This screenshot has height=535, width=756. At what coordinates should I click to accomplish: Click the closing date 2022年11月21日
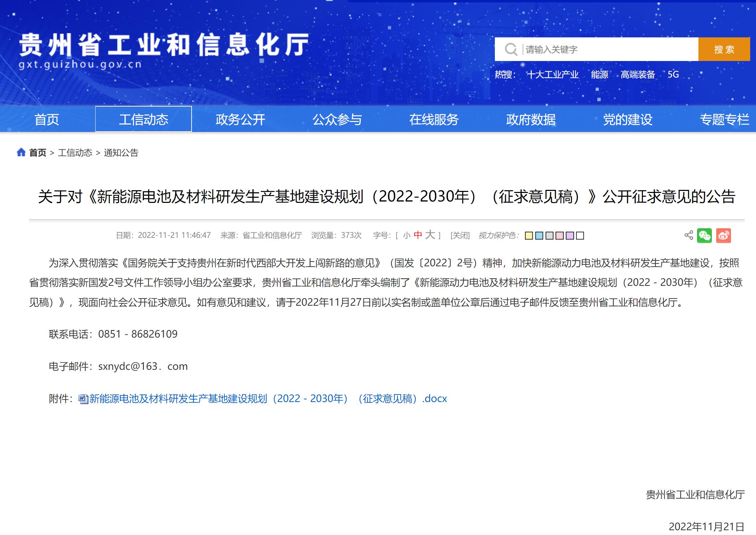(x=707, y=526)
